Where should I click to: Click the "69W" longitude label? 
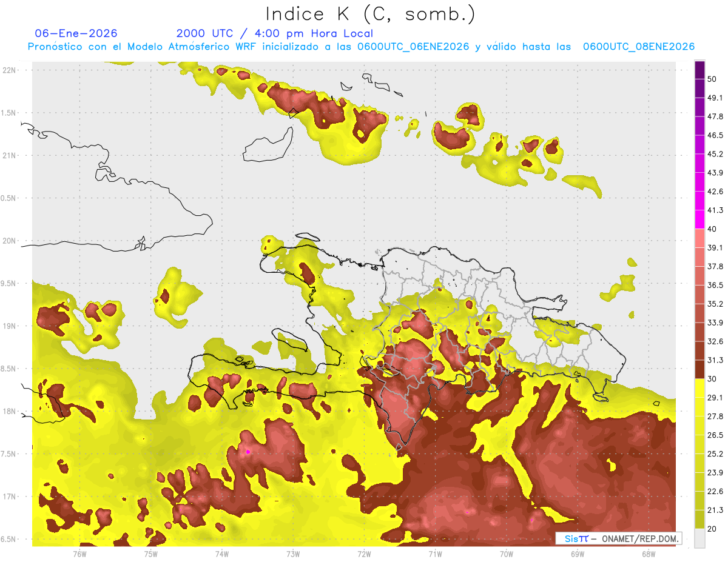point(578,554)
